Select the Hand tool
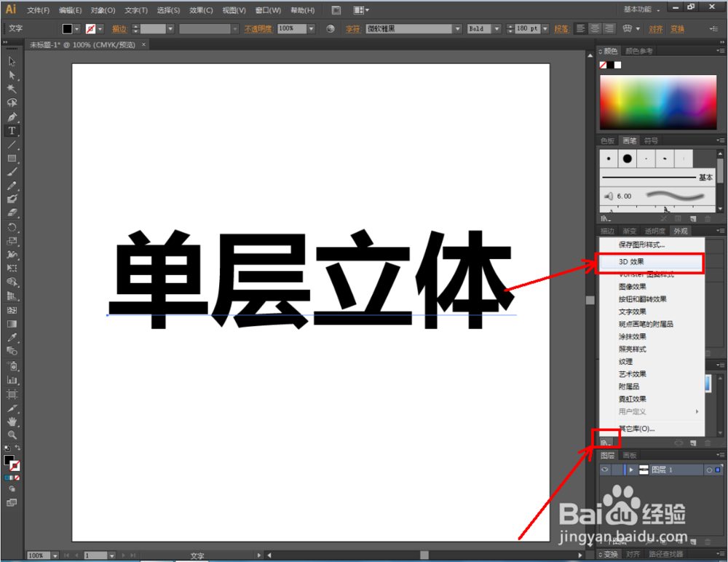This screenshot has width=728, height=562. point(12,421)
